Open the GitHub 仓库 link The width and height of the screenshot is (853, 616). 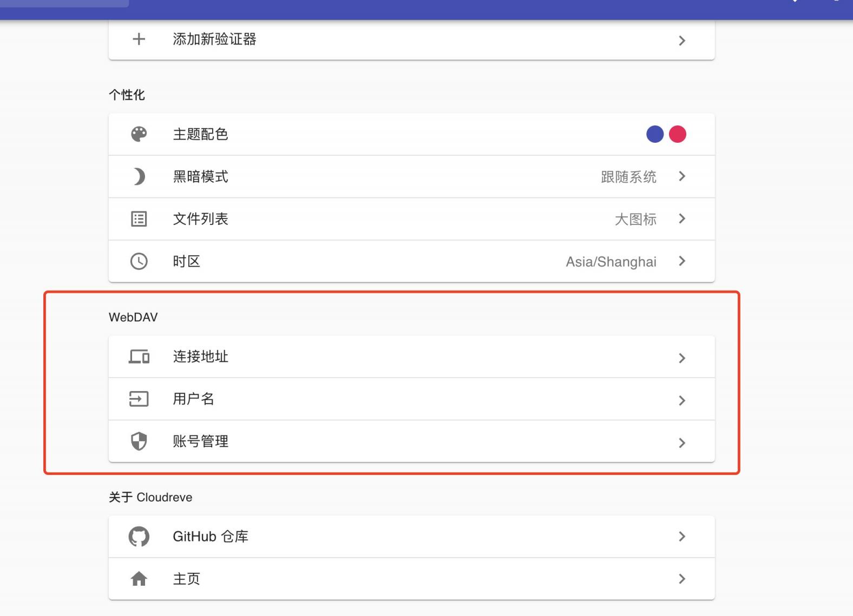211,536
